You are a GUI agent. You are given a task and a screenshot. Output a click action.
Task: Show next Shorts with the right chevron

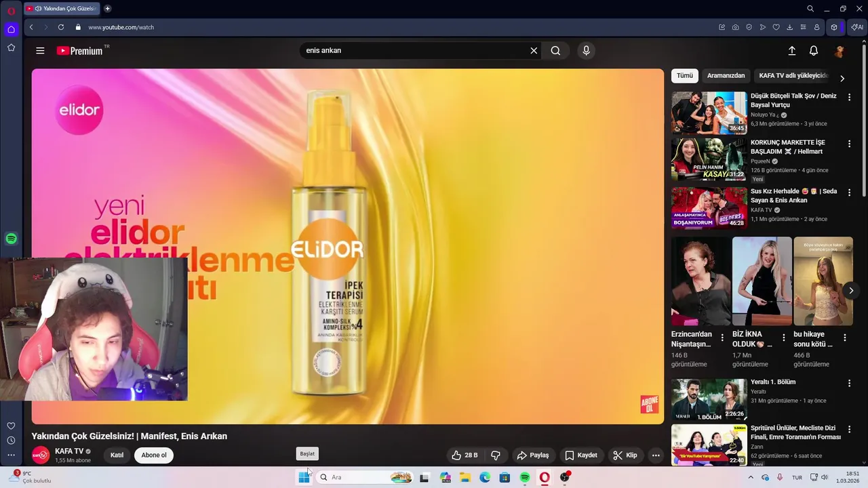coord(851,291)
